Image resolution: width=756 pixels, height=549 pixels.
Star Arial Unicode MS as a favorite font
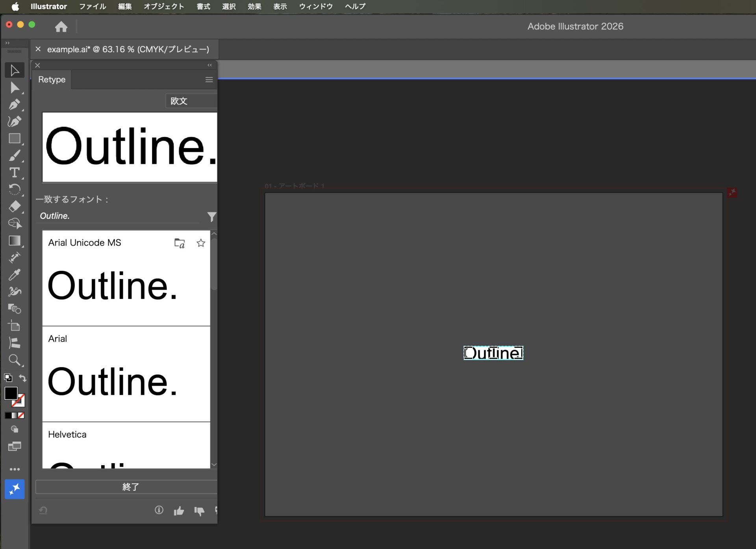click(200, 243)
